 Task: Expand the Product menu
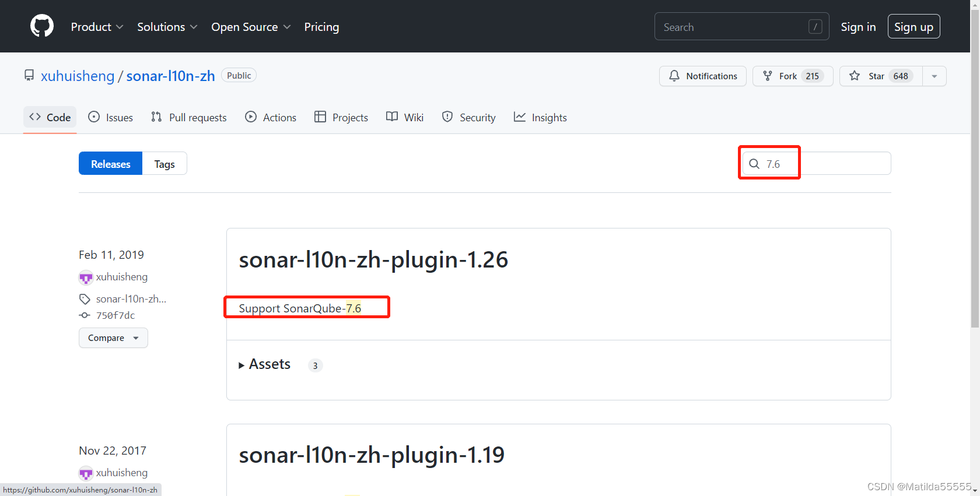(97, 27)
